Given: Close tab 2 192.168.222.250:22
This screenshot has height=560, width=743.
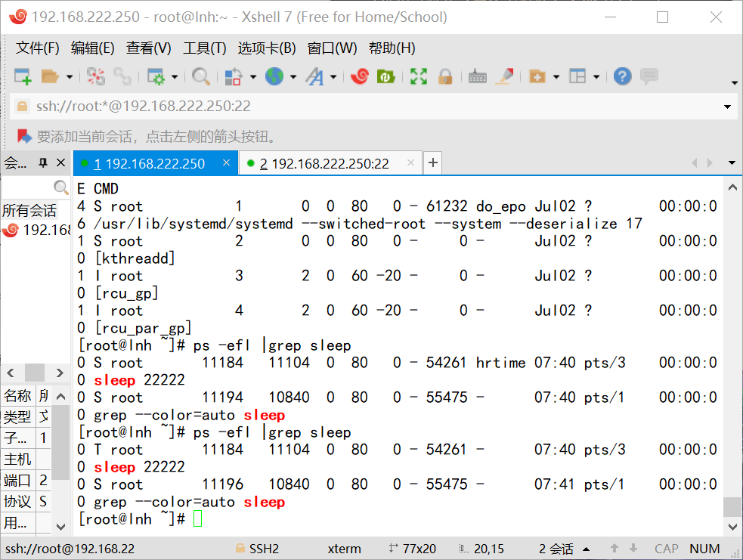Looking at the screenshot, I should coord(411,163).
